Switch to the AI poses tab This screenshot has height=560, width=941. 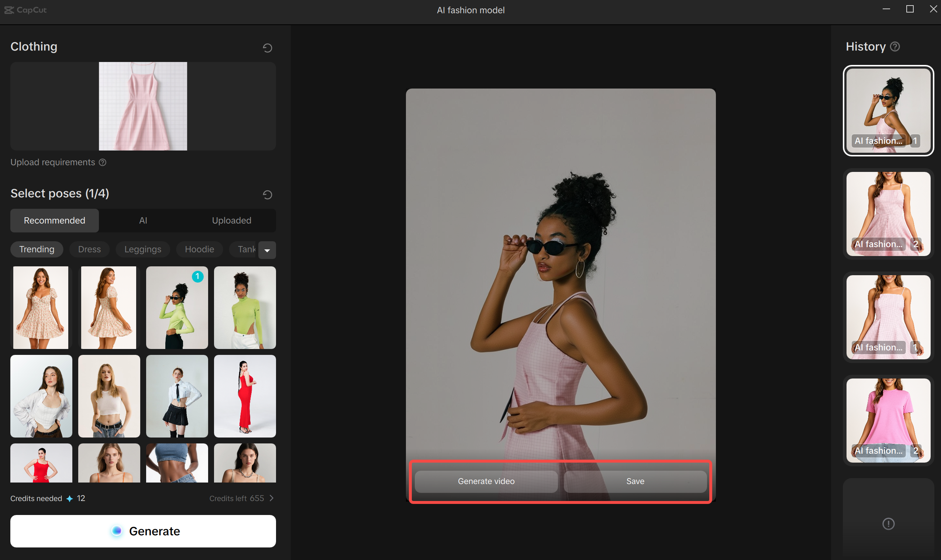(143, 220)
